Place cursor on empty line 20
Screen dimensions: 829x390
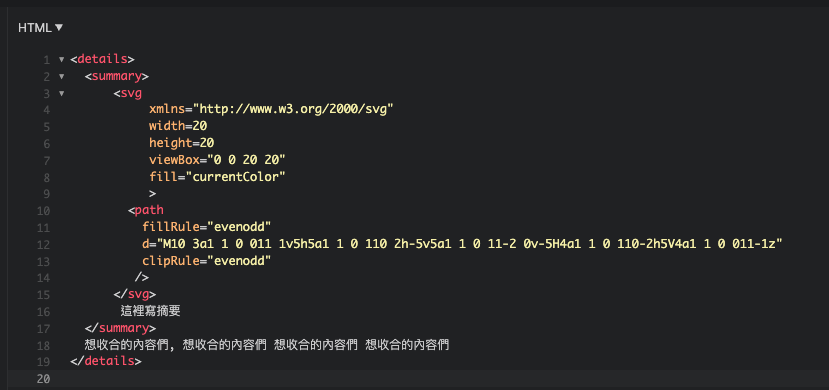coord(439,378)
